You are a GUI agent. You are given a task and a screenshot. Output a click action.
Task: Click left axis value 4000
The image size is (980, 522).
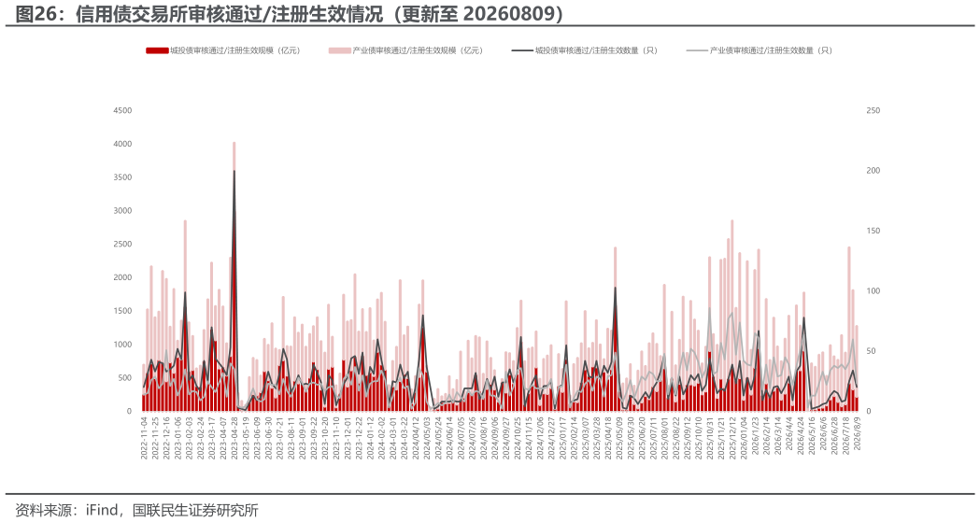[122, 144]
